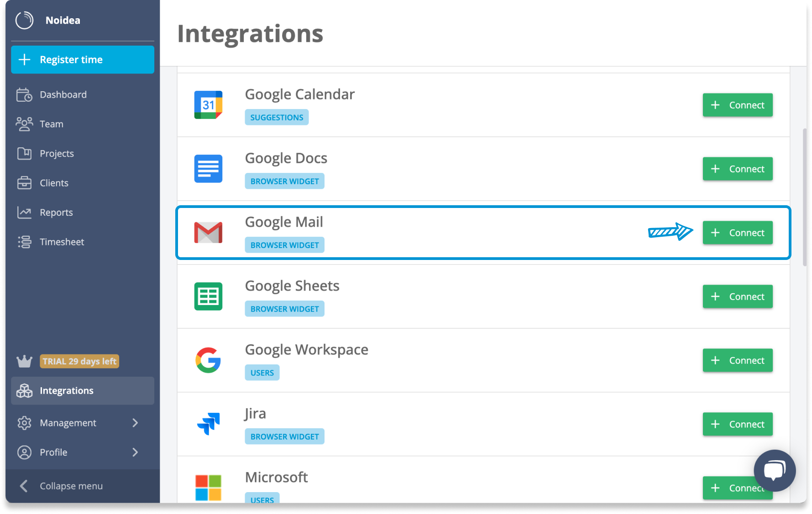The height and width of the screenshot is (514, 812).
Task: Click the Jira logo icon
Action: tap(208, 424)
